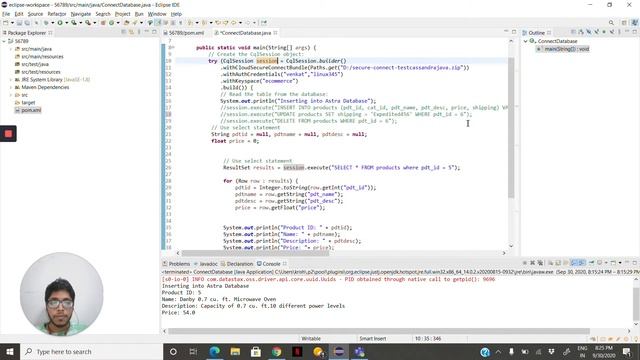Screen dimensions: 640x360
Task: Collapse the 56789 project node
Action: 4,41
